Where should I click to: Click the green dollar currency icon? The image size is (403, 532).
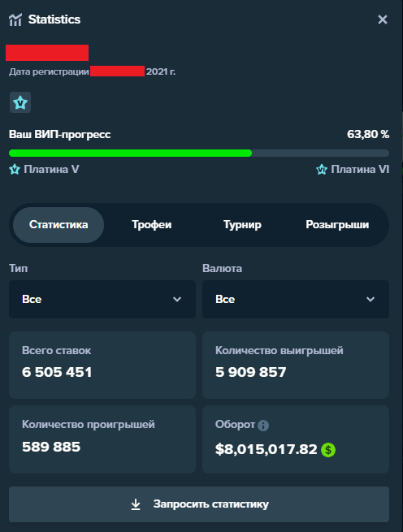tap(328, 450)
